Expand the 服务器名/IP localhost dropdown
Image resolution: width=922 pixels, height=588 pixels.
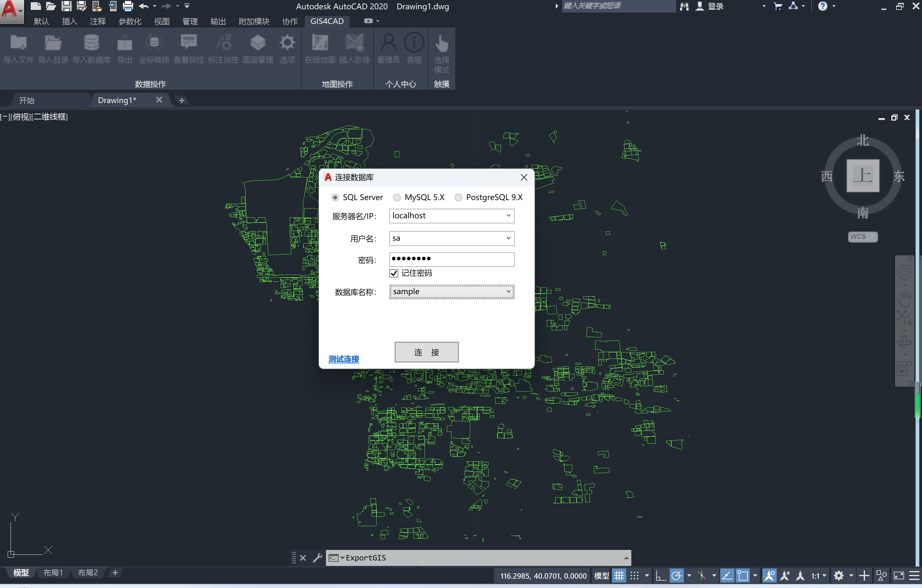pos(508,215)
